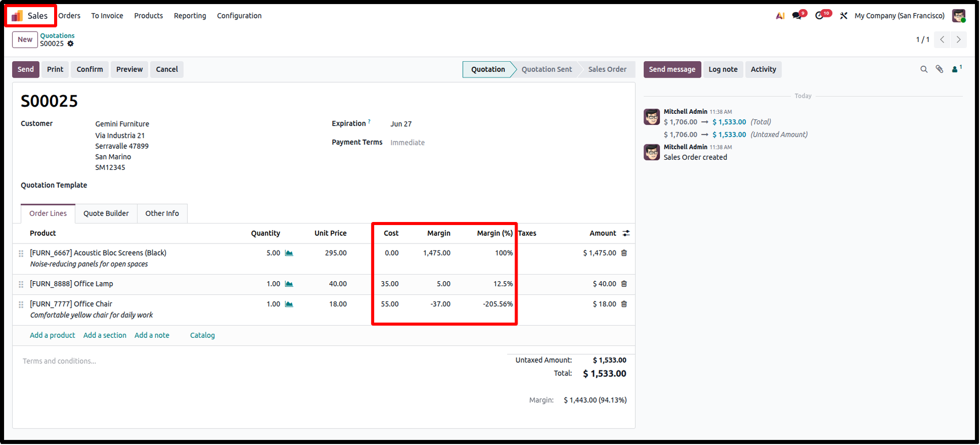Open the Payment Terms Immediate field
980x445 pixels.
coord(407,143)
